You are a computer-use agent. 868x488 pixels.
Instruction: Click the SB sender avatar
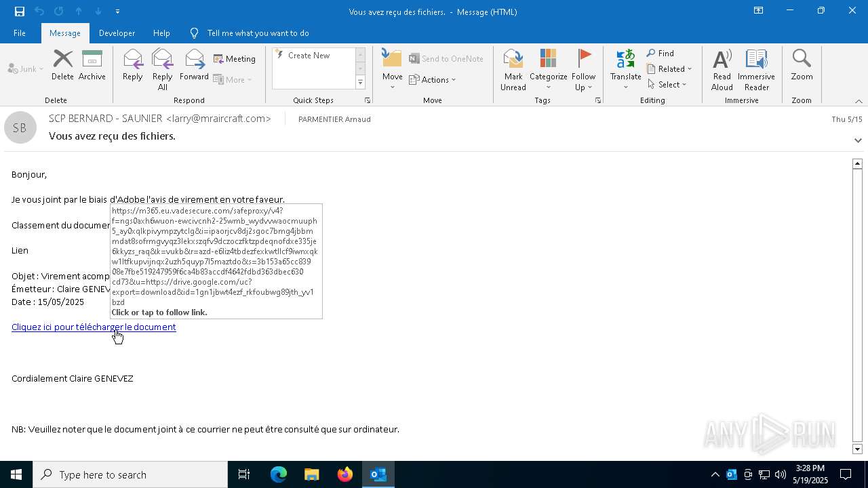[20, 127]
